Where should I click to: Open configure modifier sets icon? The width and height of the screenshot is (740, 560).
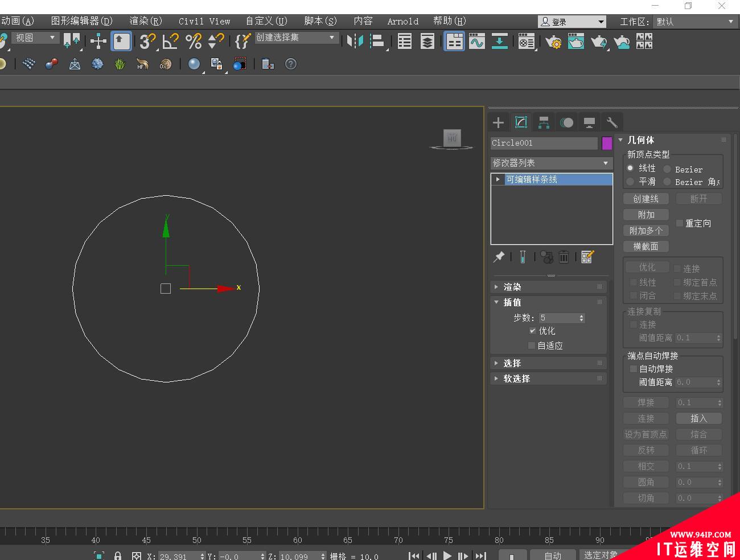point(587,257)
